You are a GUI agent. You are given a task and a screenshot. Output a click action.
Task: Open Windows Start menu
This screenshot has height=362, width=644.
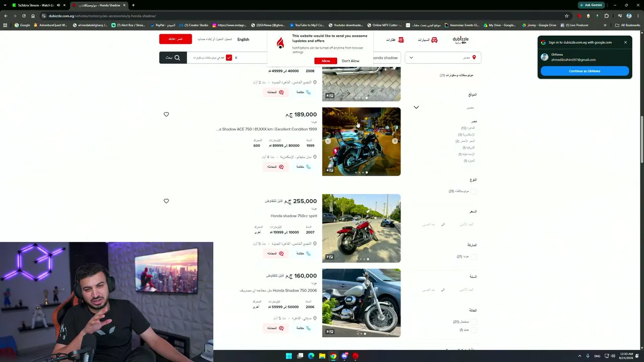(x=289, y=356)
